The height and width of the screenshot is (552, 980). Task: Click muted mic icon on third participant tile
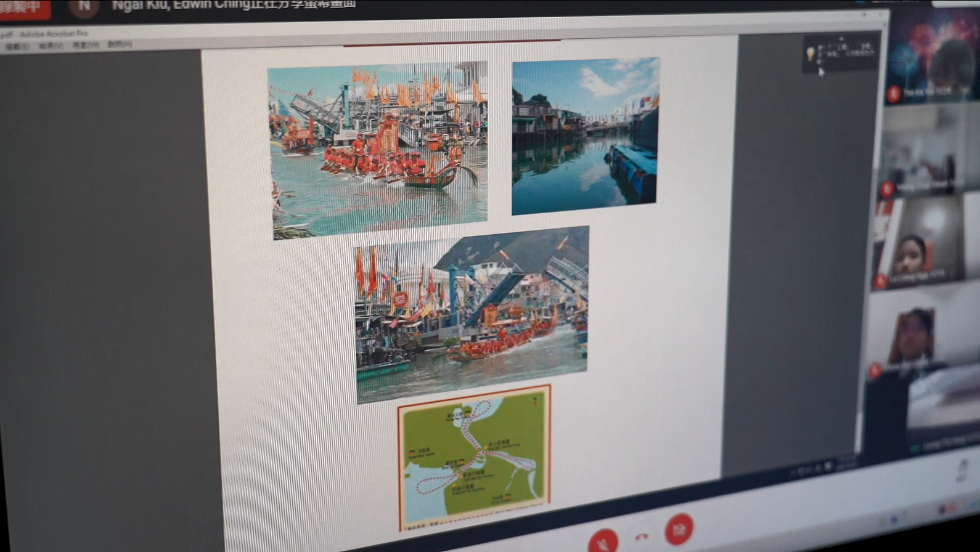tap(880, 281)
